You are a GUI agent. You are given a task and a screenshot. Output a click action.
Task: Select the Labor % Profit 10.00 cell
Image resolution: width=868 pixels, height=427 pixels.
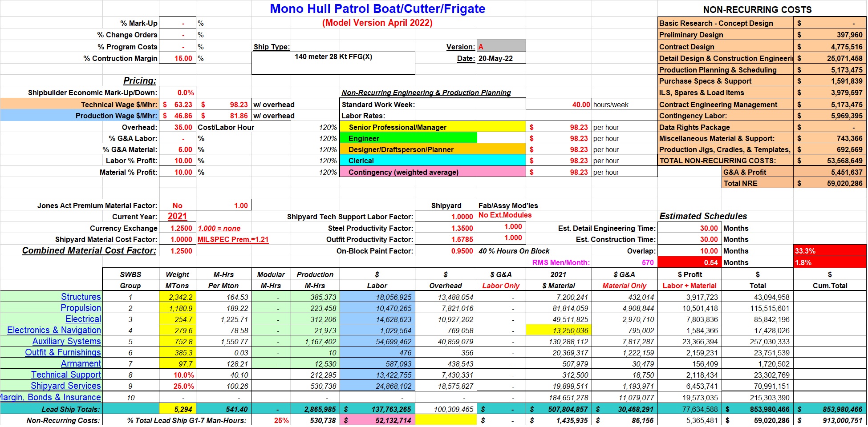(178, 161)
